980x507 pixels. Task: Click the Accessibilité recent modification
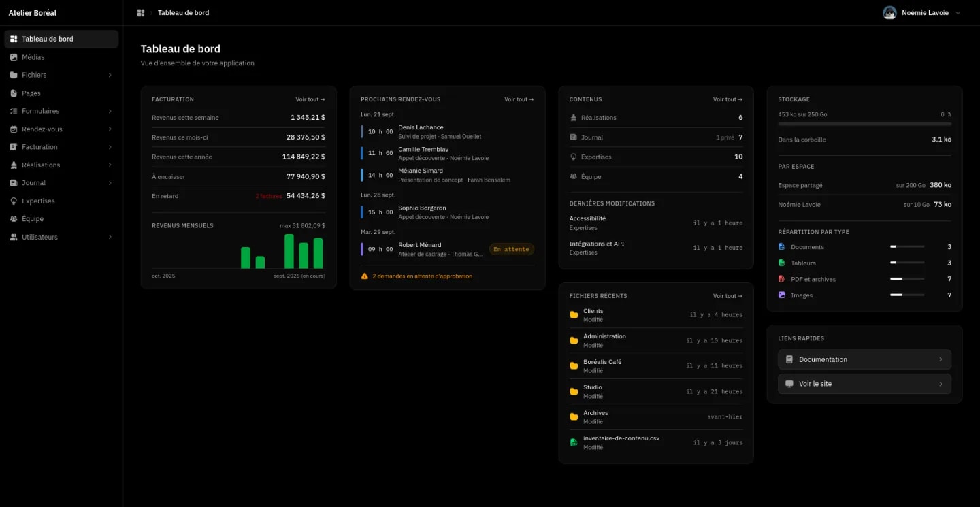(x=656, y=223)
